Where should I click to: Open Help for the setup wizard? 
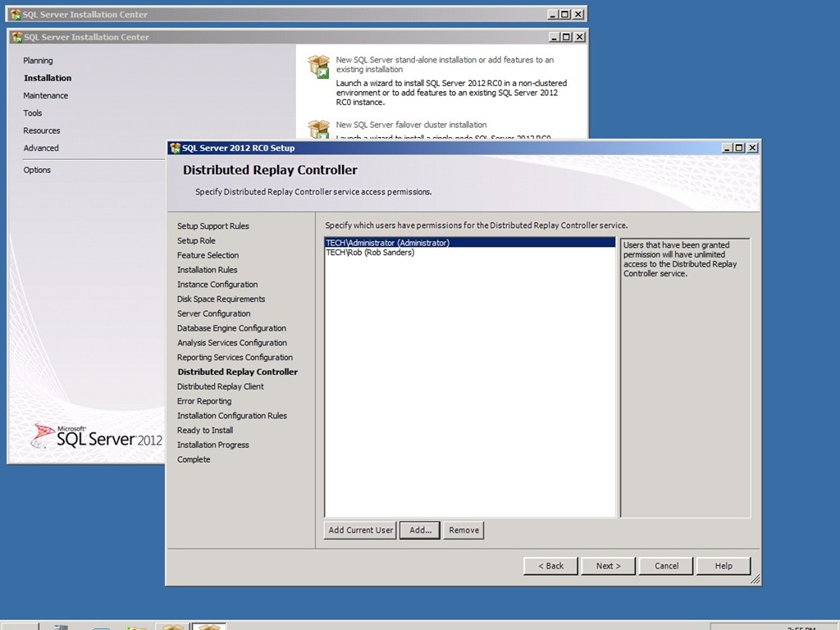[723, 566]
